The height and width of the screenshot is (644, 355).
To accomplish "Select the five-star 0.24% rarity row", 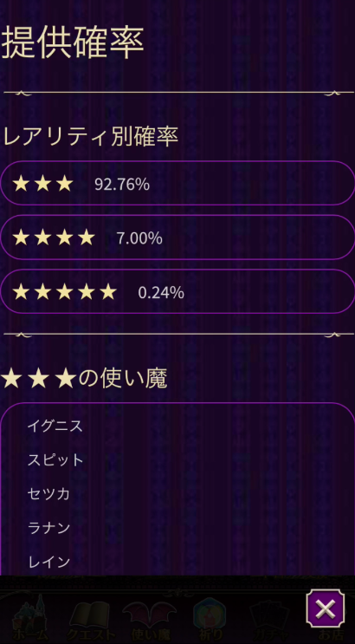I will click(177, 291).
